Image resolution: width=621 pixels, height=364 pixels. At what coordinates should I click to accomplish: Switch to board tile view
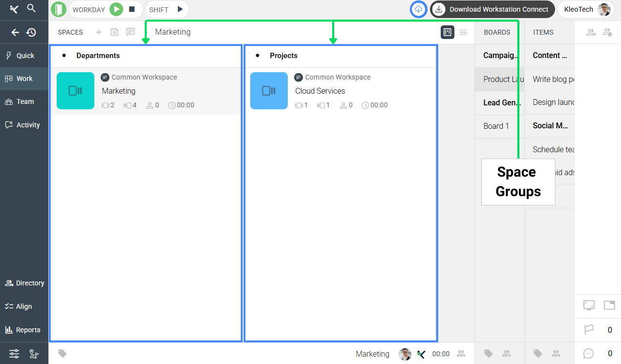447,32
